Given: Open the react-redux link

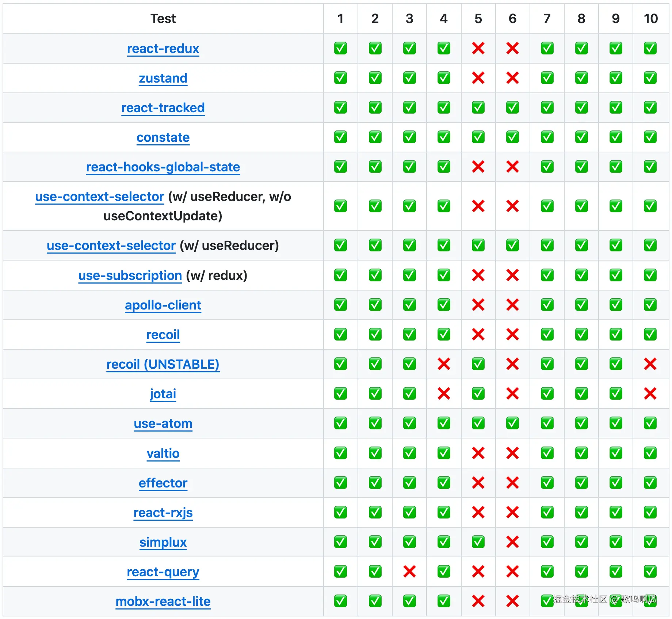Looking at the screenshot, I should 163,49.
